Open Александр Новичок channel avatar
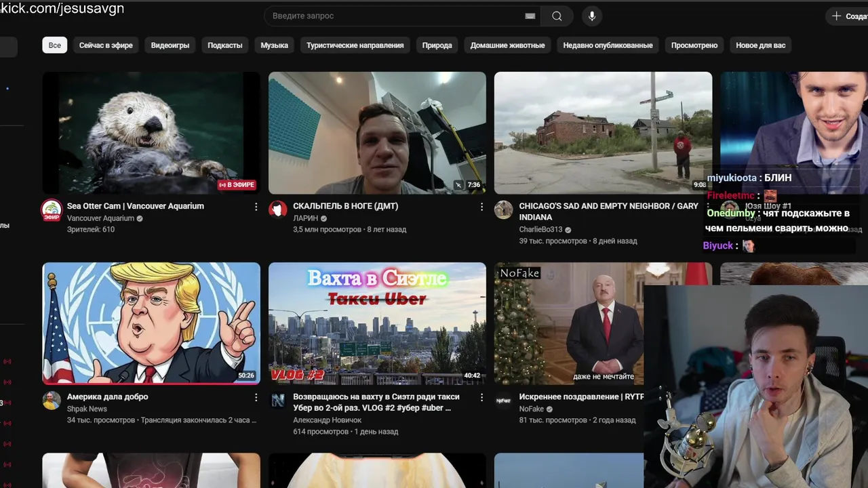 click(277, 400)
